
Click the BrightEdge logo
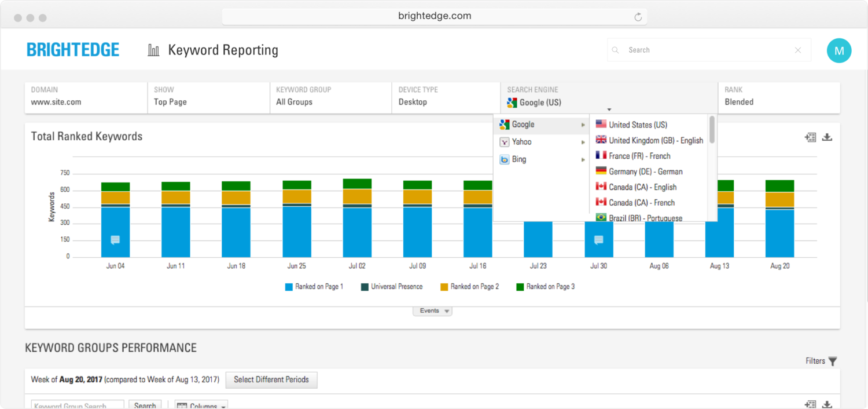73,50
